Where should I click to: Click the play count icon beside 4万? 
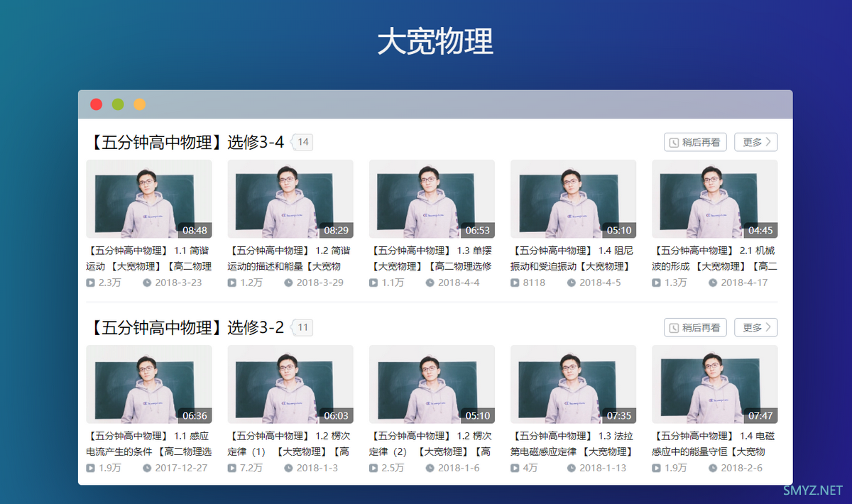coord(515,468)
